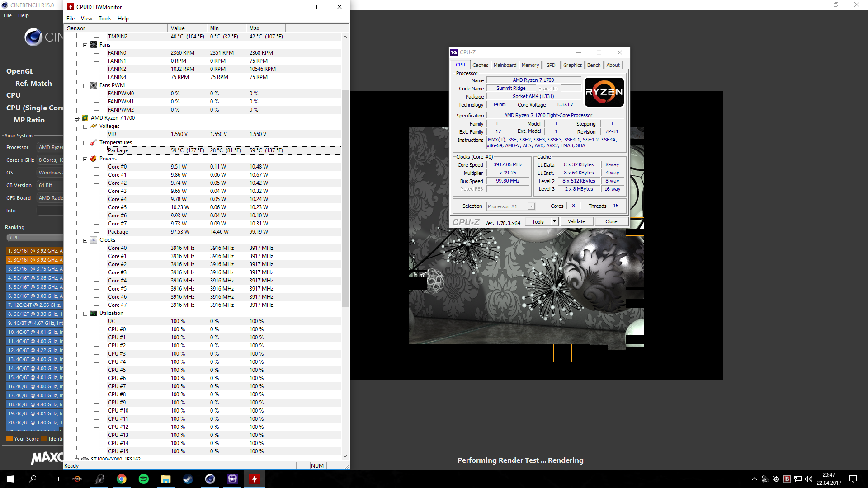Collapse the Clocks tree node
Screen dimensions: 868x488
85,240
